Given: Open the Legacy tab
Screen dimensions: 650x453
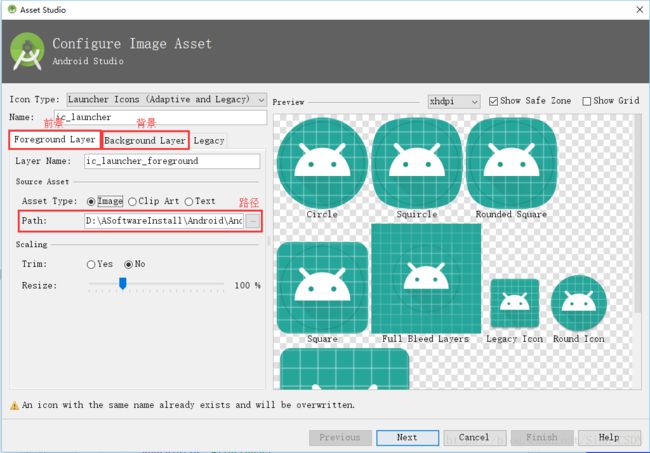Looking at the screenshot, I should tap(209, 141).
